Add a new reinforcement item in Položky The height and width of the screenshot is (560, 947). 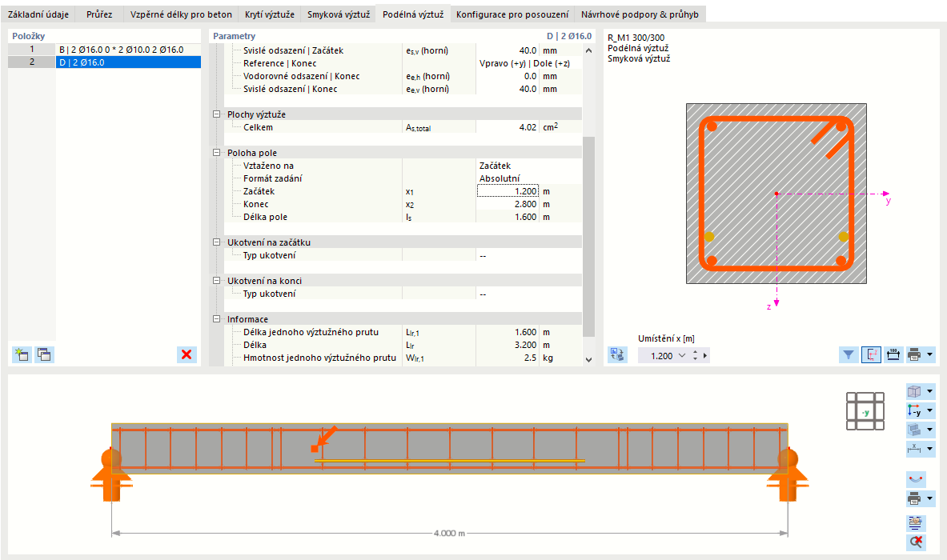click(22, 354)
